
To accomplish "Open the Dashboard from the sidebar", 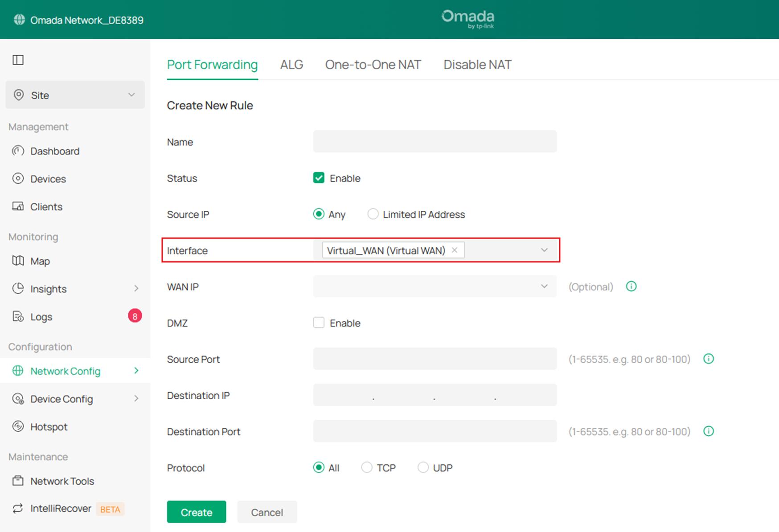I will point(54,151).
